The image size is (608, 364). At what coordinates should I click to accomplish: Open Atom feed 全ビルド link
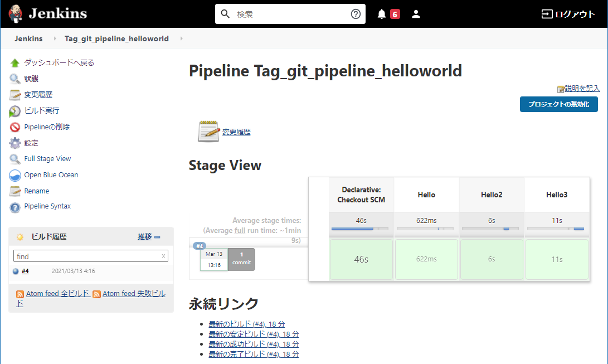click(58, 293)
